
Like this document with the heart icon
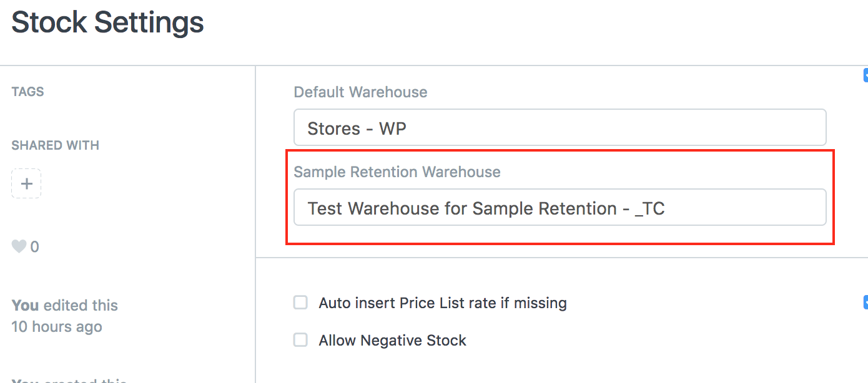pyautogui.click(x=19, y=247)
